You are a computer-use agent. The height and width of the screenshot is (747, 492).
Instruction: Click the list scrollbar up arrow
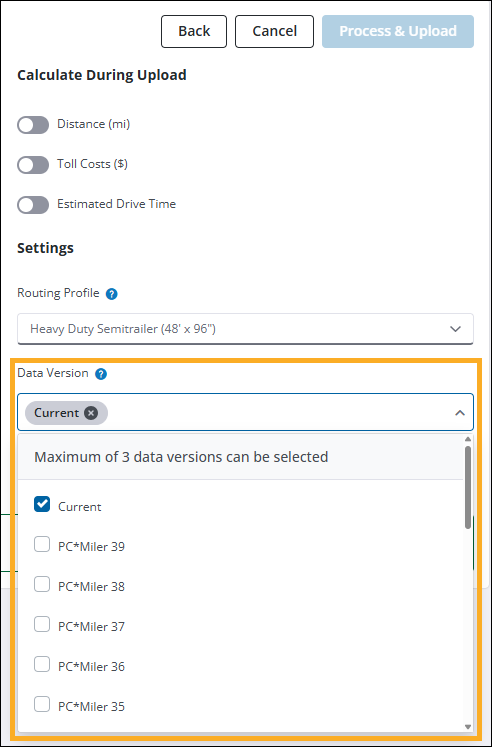[x=468, y=439]
